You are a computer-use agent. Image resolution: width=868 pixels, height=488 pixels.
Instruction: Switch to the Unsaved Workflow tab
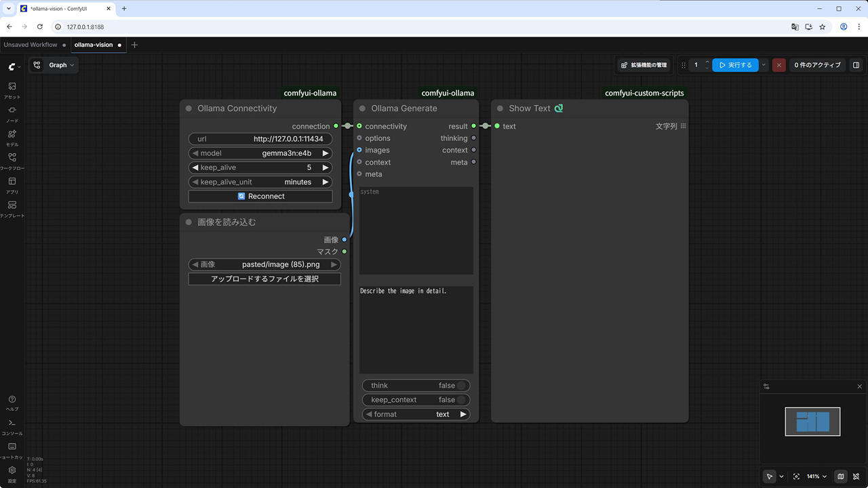[31, 45]
